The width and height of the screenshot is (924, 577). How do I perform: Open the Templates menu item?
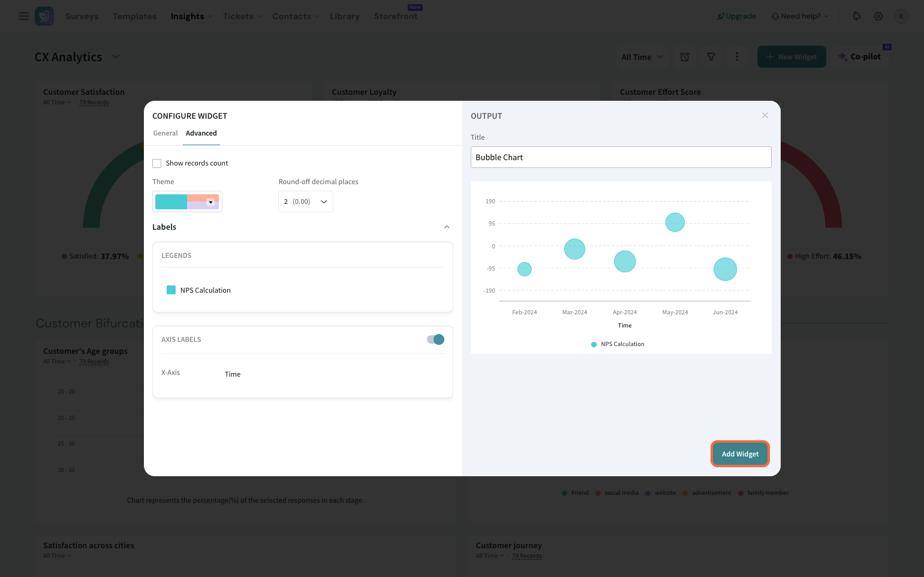coord(134,16)
